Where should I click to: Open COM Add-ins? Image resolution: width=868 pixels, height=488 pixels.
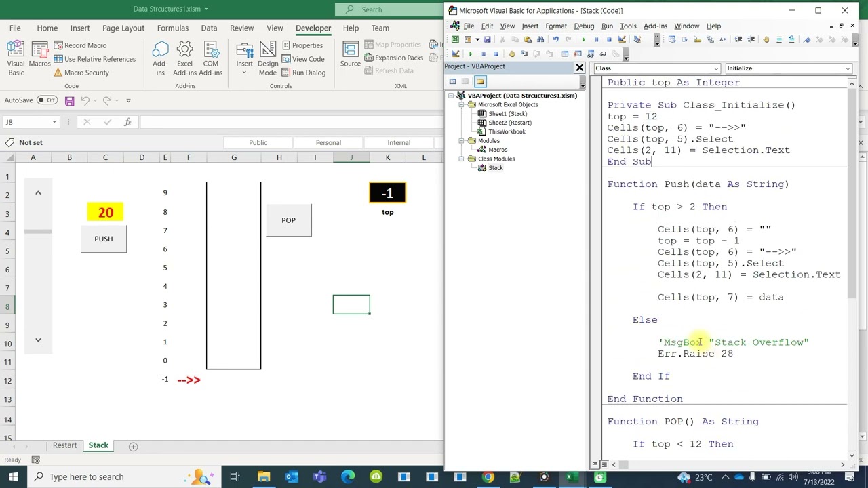[210, 58]
